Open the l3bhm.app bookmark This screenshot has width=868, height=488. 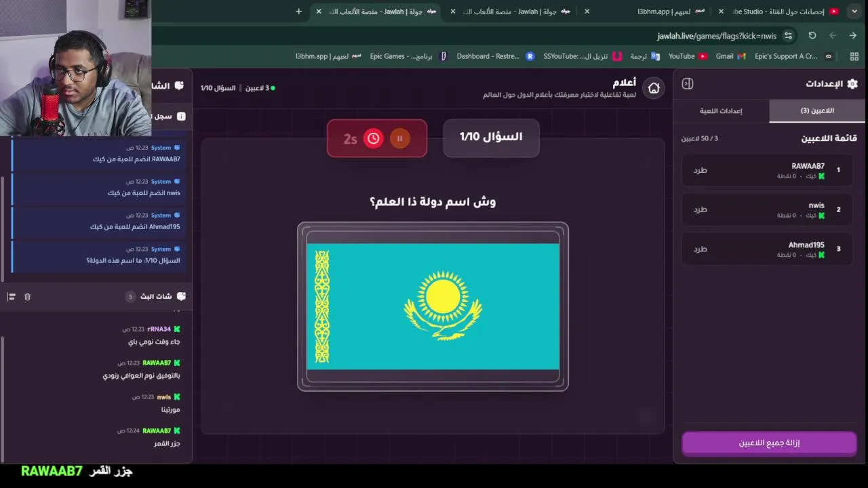click(329, 56)
